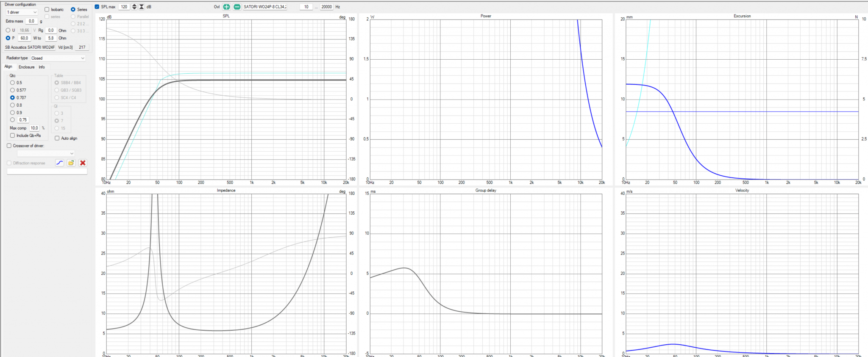This screenshot has width=868, height=357.
Task: Open the driver count dropdown showing 1 driver
Action: (22, 12)
